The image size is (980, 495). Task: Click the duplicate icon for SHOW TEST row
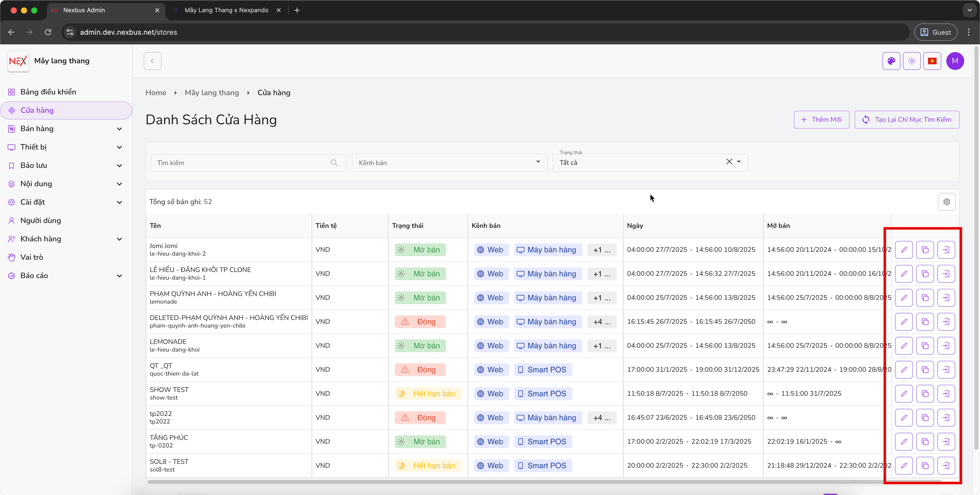coord(925,394)
